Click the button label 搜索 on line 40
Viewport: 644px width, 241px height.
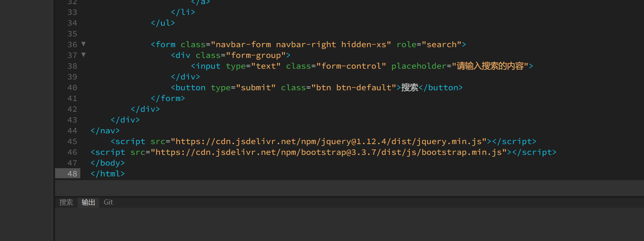click(x=410, y=88)
